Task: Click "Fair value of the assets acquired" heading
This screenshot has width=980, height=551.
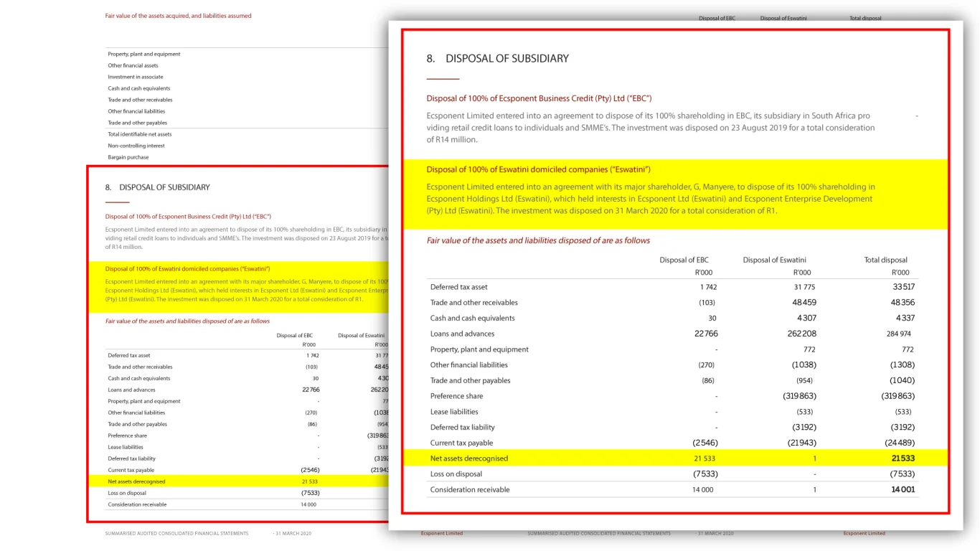Action: pos(178,16)
